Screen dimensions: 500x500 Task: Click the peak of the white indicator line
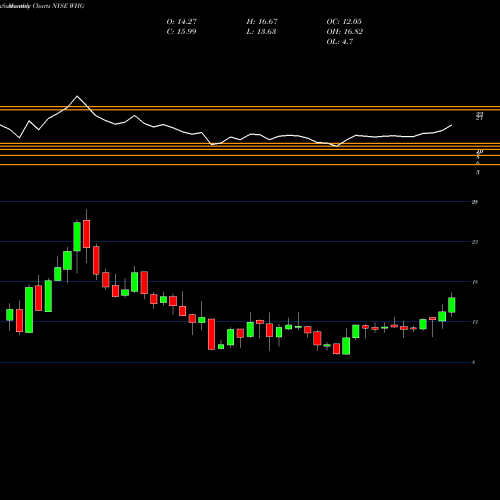[77, 96]
